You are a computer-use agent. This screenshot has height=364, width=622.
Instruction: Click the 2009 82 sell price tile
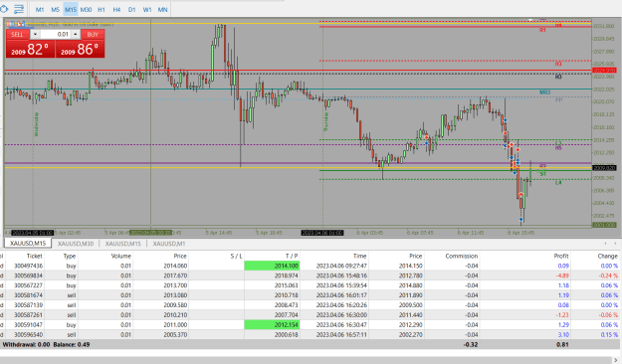coord(30,49)
